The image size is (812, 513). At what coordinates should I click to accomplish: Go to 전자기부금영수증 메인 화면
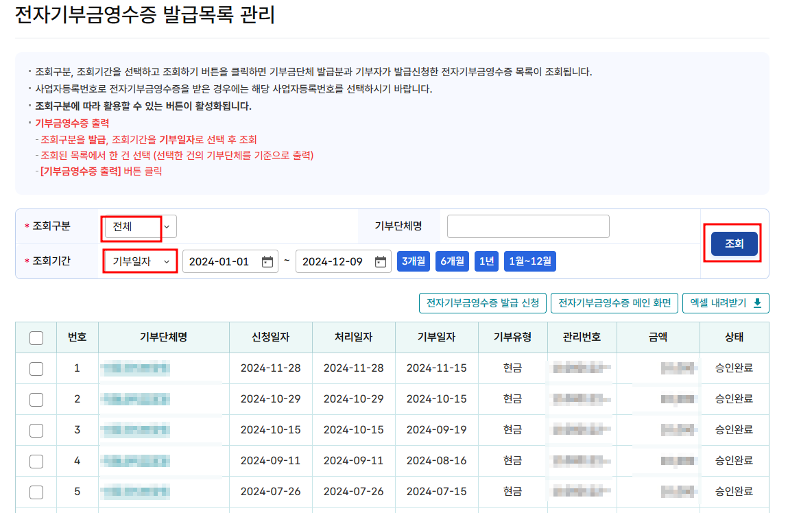coord(614,303)
